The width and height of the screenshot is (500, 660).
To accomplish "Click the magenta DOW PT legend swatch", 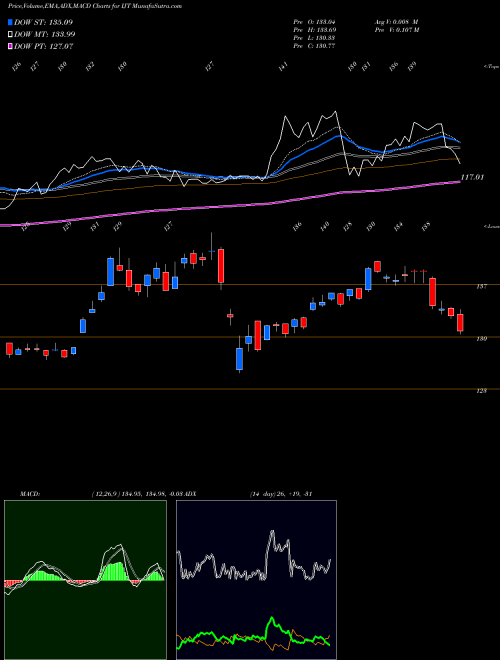I will coord(10,46).
